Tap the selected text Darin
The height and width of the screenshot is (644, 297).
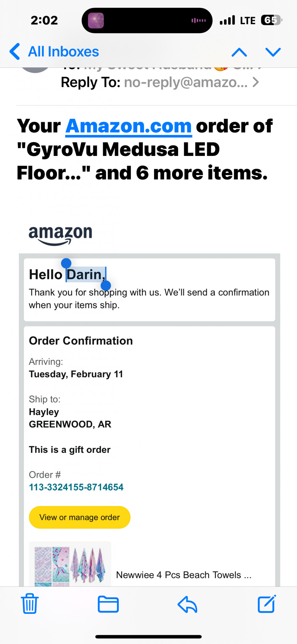pyautogui.click(x=86, y=275)
